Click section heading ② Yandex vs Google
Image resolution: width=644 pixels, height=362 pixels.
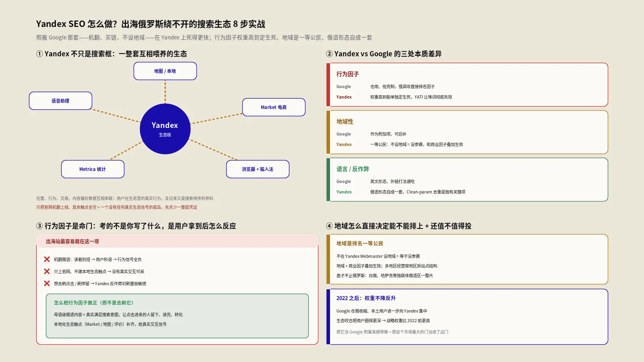384,54
